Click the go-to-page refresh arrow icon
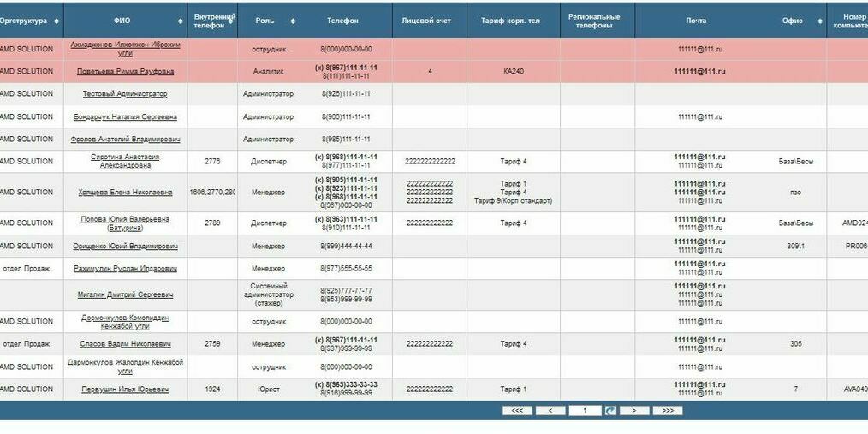This screenshot has width=868, height=434. [x=610, y=411]
